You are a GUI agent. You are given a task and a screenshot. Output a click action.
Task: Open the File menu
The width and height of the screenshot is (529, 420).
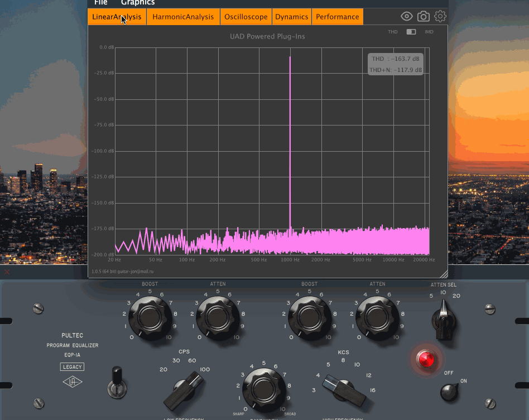100,3
